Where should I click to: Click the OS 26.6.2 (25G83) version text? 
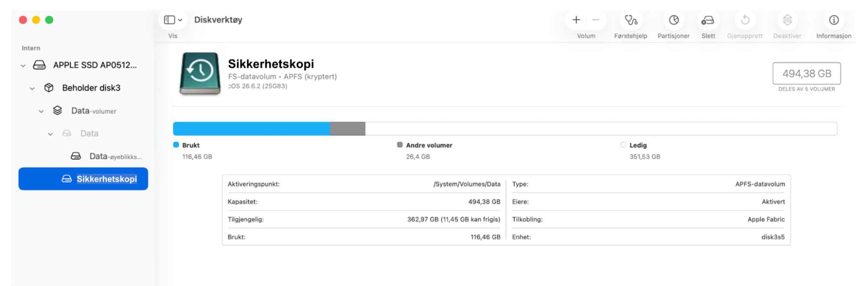tap(258, 86)
